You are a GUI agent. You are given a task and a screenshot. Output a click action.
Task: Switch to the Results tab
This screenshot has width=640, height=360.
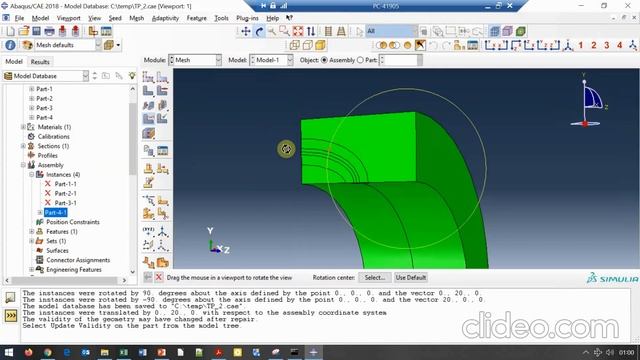(40, 62)
